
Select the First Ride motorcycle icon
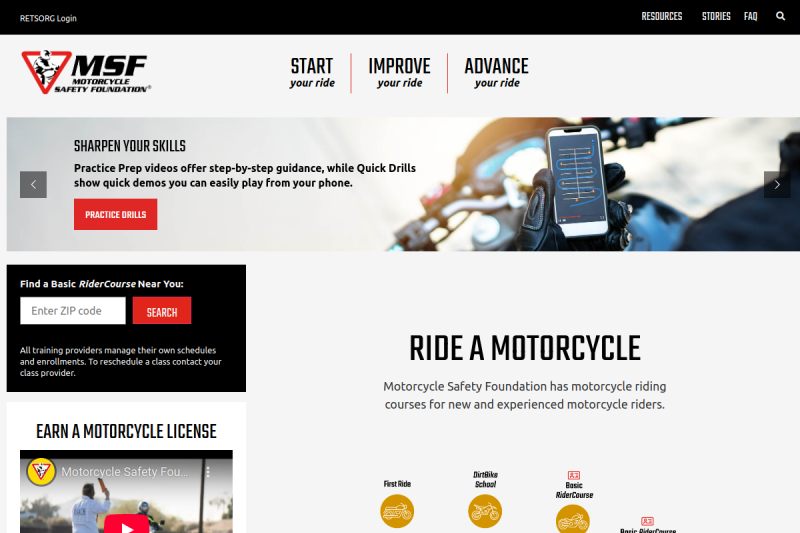point(397,511)
